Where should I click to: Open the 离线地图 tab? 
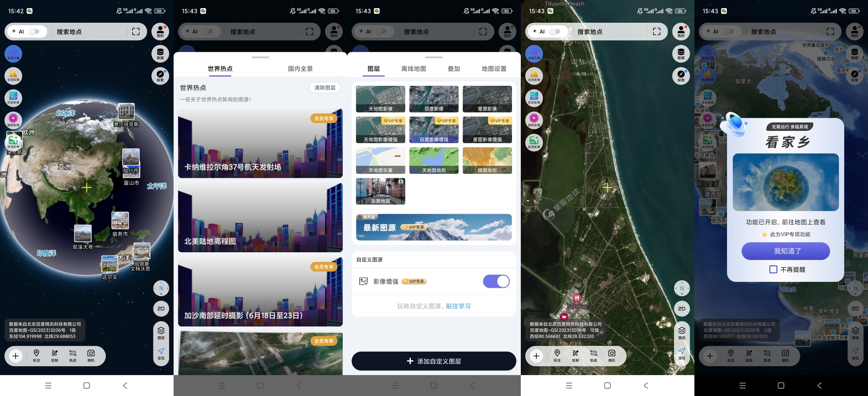pos(413,69)
